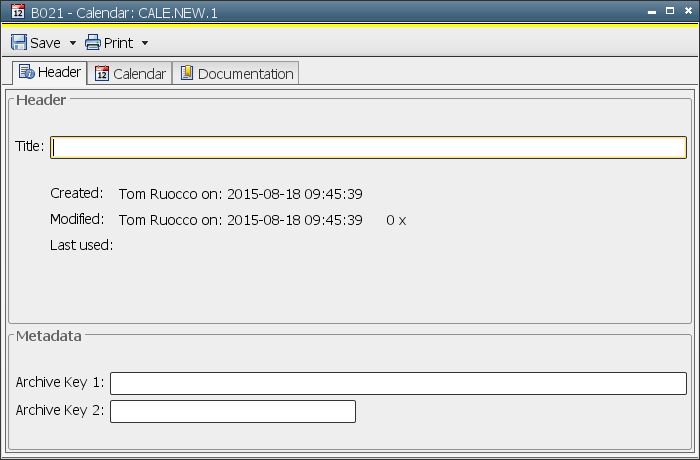
Task: Minimize the CALE.NEW.1 calendar window
Action: tap(652, 12)
